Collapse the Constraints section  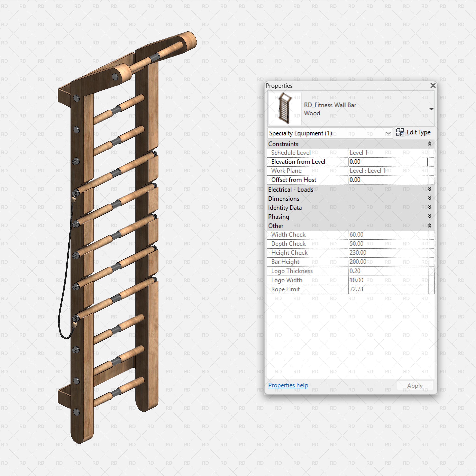click(430, 144)
